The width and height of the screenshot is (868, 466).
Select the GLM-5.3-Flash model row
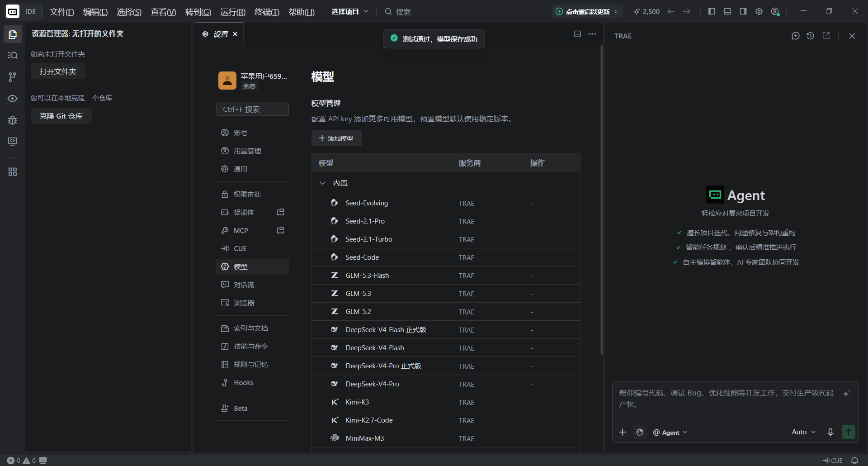(x=446, y=276)
